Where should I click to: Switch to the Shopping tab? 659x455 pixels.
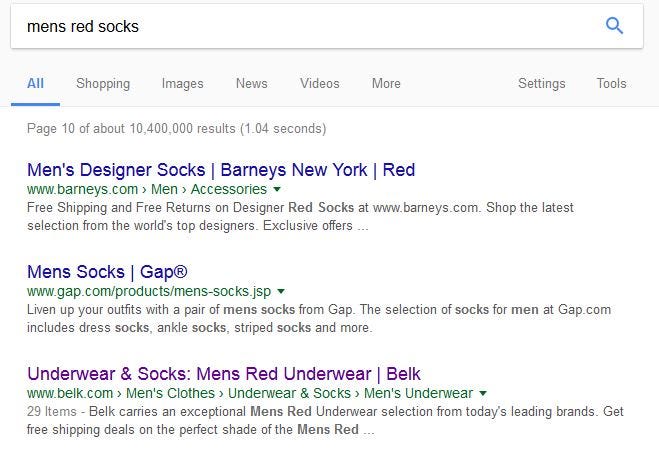point(103,83)
